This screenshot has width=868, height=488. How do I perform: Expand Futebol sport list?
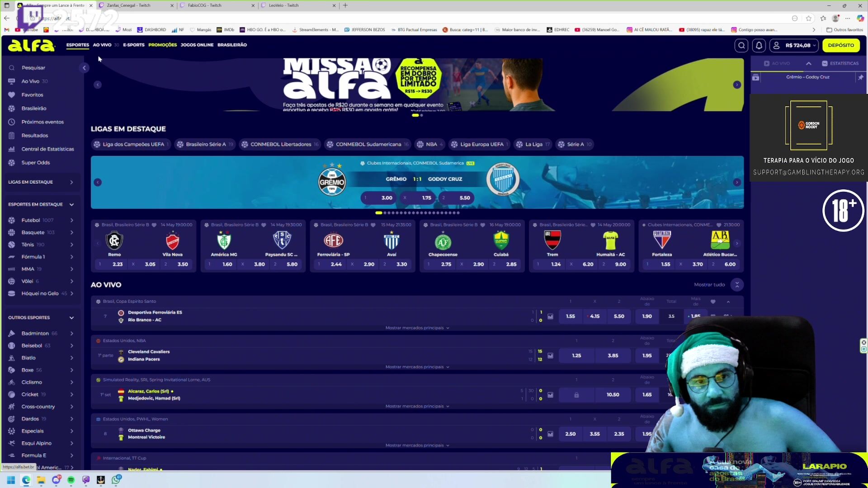point(72,220)
